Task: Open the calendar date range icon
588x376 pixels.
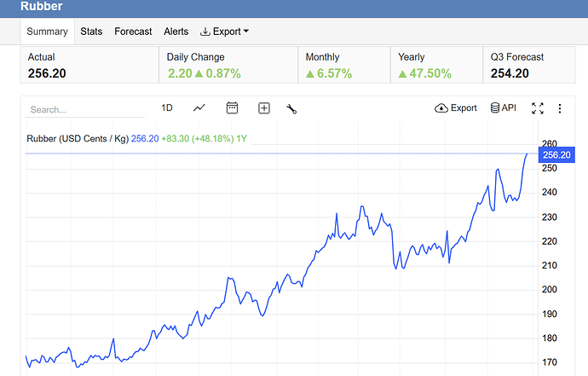Action: [232, 108]
